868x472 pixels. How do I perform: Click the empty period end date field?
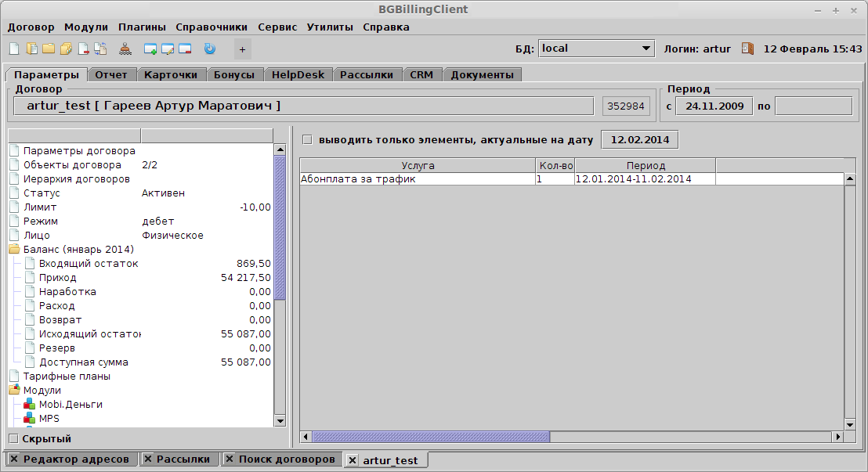[x=813, y=106]
